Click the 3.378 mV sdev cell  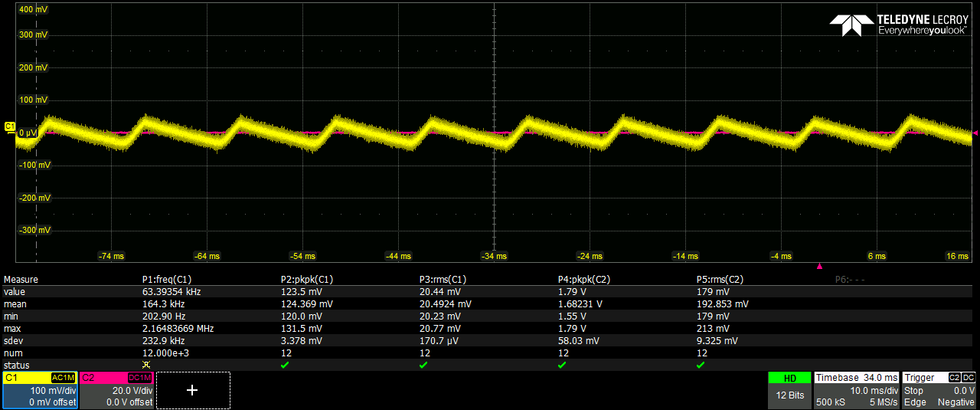[301, 341]
